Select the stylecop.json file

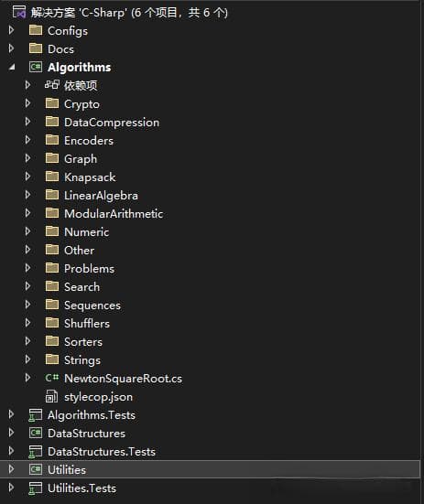pyautogui.click(x=98, y=397)
